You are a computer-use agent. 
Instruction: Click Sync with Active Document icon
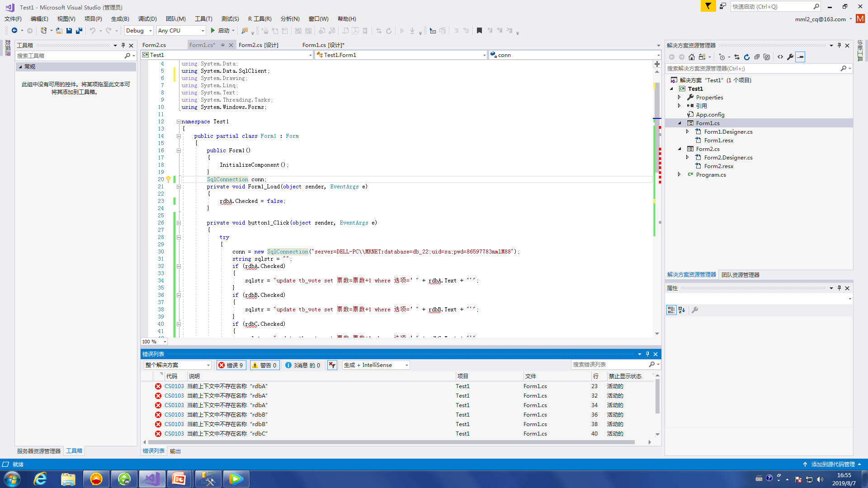click(x=737, y=57)
